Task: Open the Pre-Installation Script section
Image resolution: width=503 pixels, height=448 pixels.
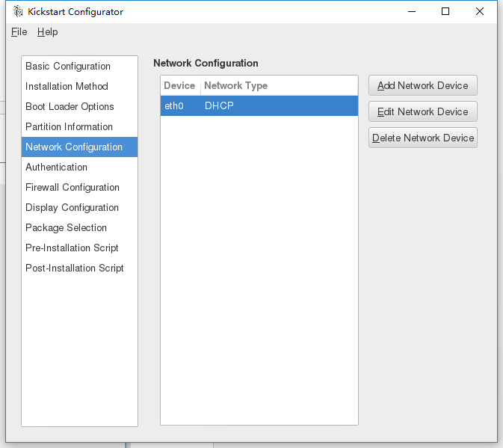Action: (72, 248)
